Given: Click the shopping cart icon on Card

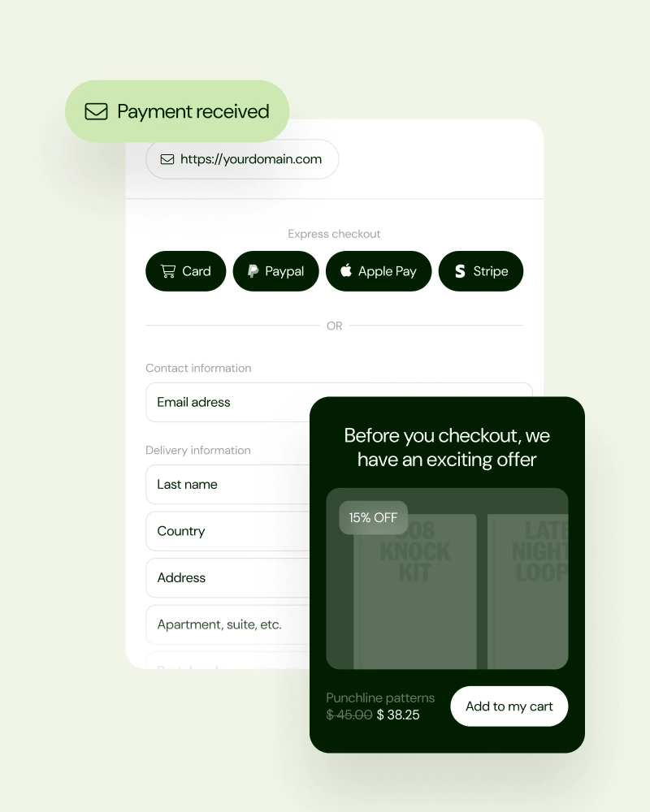Looking at the screenshot, I should click(168, 271).
